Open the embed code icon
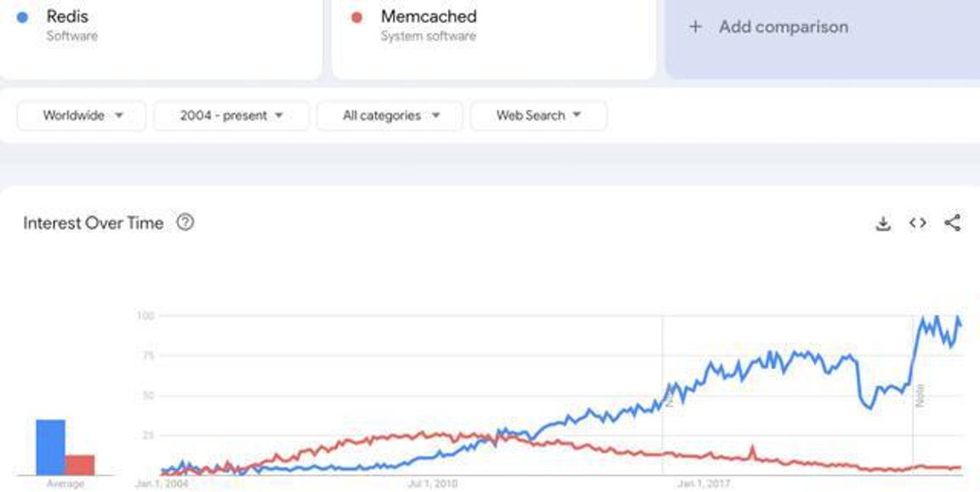This screenshot has width=980, height=492. (918, 223)
